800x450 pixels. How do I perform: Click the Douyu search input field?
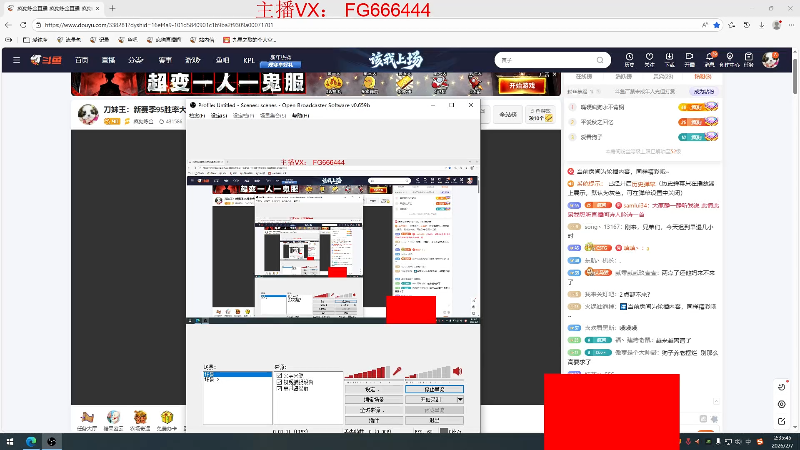[546, 60]
